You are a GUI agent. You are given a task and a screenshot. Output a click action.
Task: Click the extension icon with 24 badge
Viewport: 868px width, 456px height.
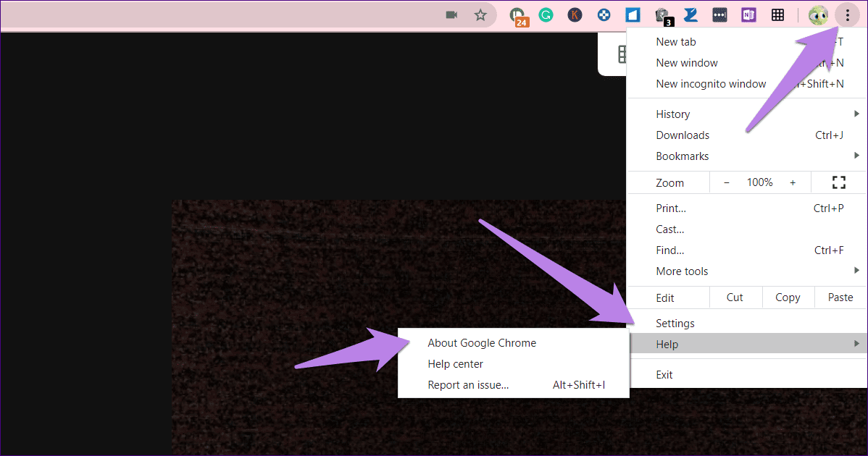click(519, 17)
